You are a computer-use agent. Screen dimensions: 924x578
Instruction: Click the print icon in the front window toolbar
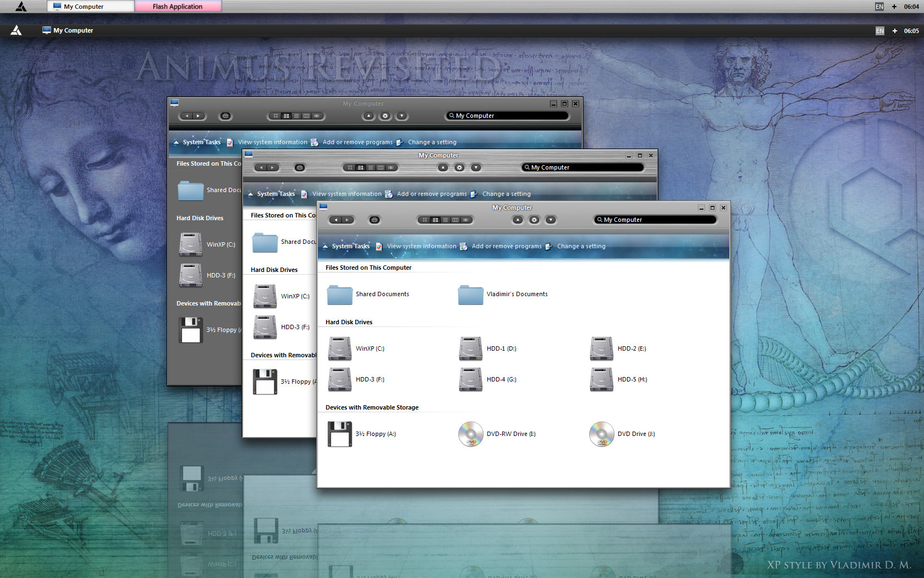tap(375, 220)
